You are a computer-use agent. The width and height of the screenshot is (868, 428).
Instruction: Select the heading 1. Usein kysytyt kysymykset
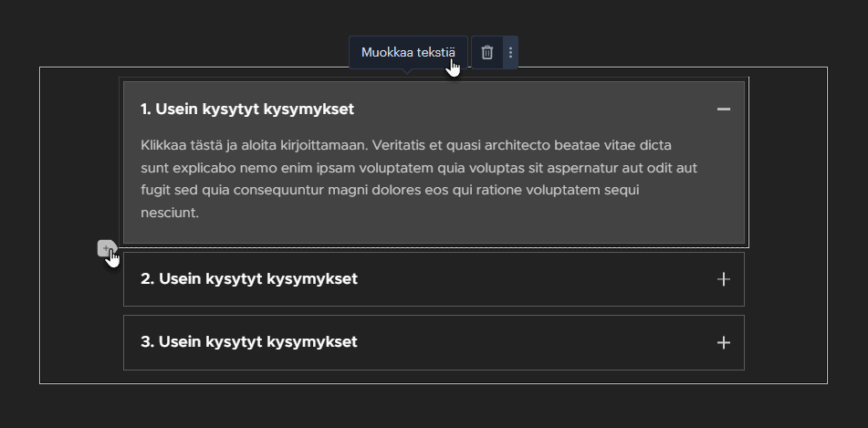pyautogui.click(x=247, y=110)
